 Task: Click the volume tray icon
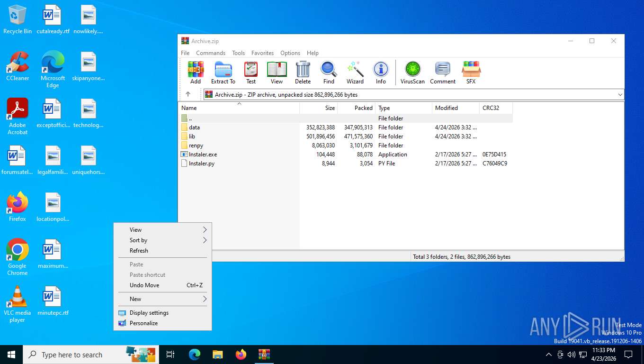(571, 355)
